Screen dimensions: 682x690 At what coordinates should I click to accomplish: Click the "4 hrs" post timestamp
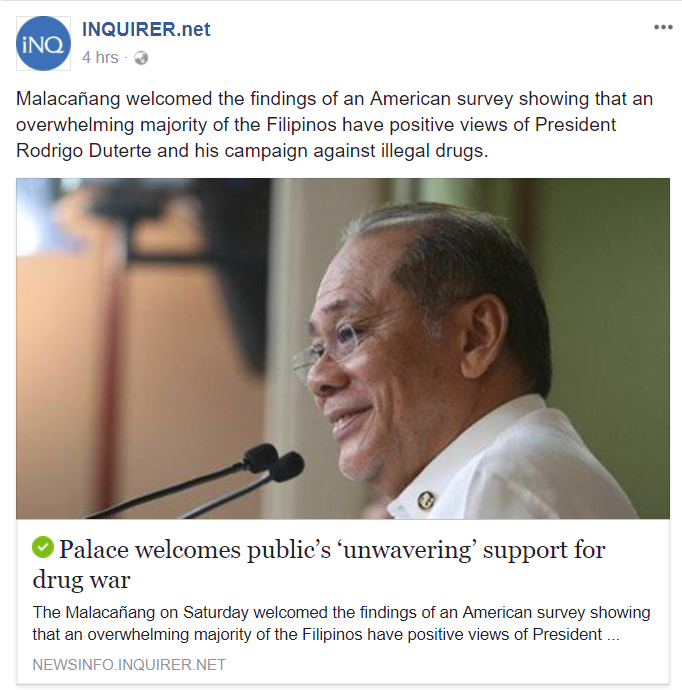point(100,58)
